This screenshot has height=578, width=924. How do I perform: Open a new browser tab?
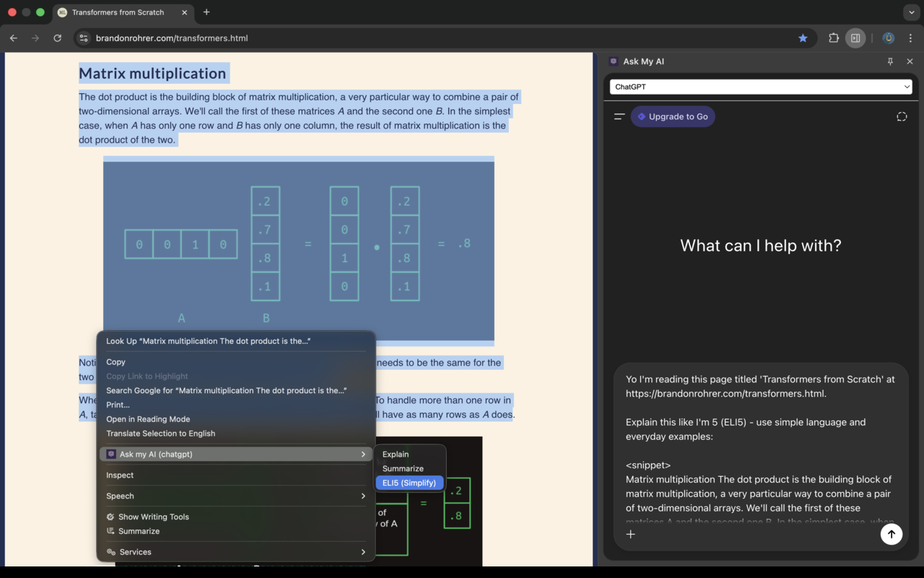coord(206,12)
